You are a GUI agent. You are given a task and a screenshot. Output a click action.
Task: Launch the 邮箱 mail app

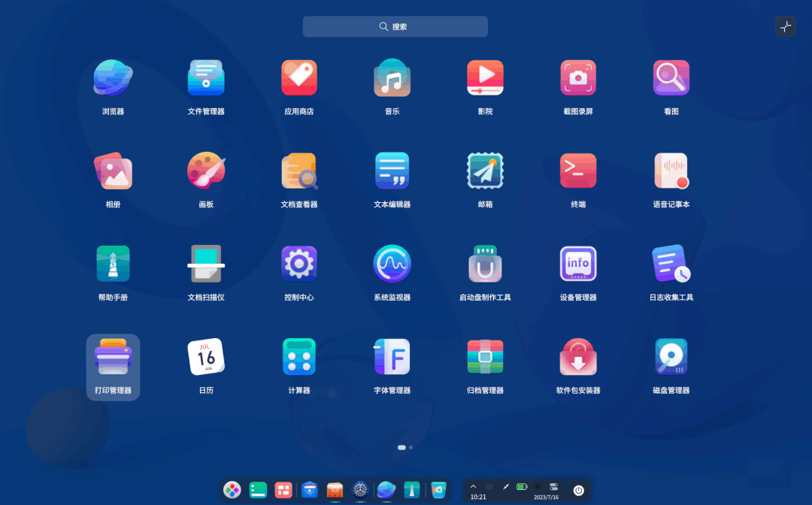(x=485, y=171)
